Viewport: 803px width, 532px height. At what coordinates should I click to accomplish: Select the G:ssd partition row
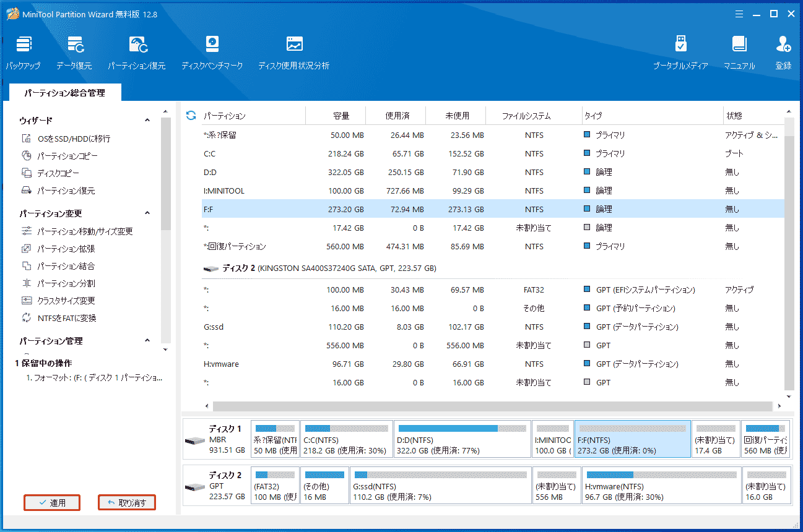[493, 327]
